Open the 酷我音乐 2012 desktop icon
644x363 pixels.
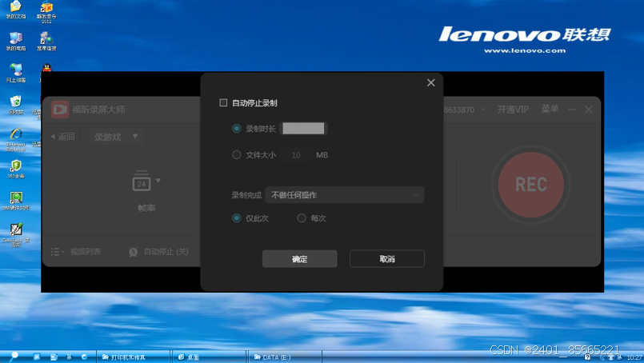click(x=46, y=12)
